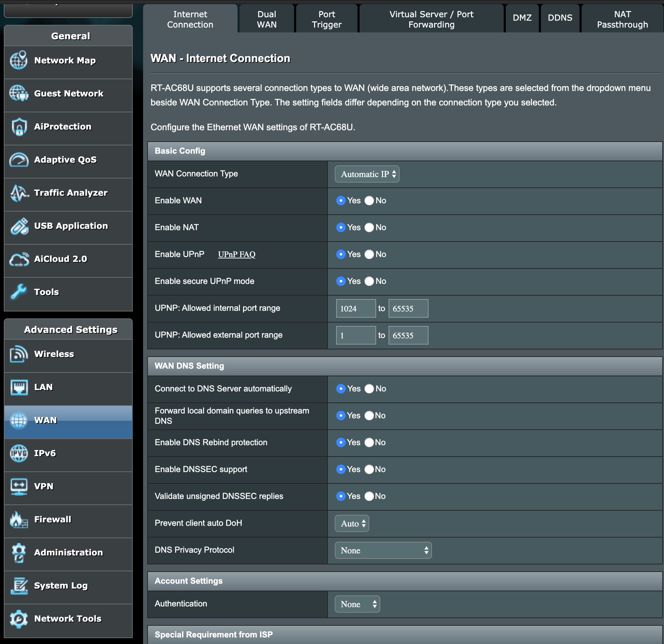Viewport: 664px width, 644px height.
Task: Change Prevent client auto DoH setting
Action: click(x=352, y=523)
